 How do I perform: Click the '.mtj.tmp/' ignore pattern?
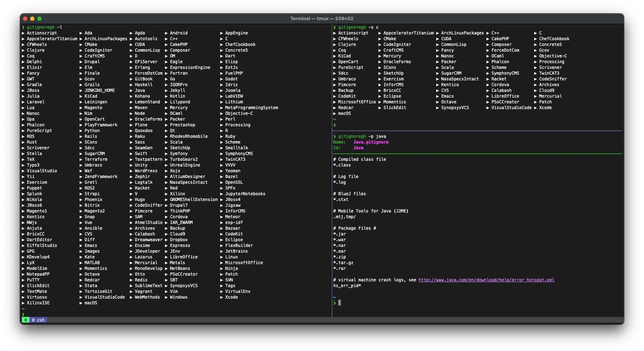click(x=344, y=217)
